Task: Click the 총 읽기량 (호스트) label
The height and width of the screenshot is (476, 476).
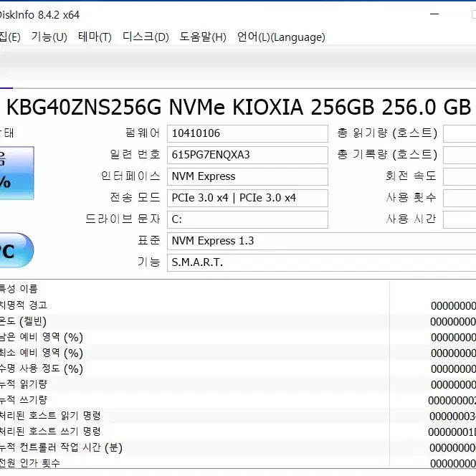Action: tap(387, 133)
